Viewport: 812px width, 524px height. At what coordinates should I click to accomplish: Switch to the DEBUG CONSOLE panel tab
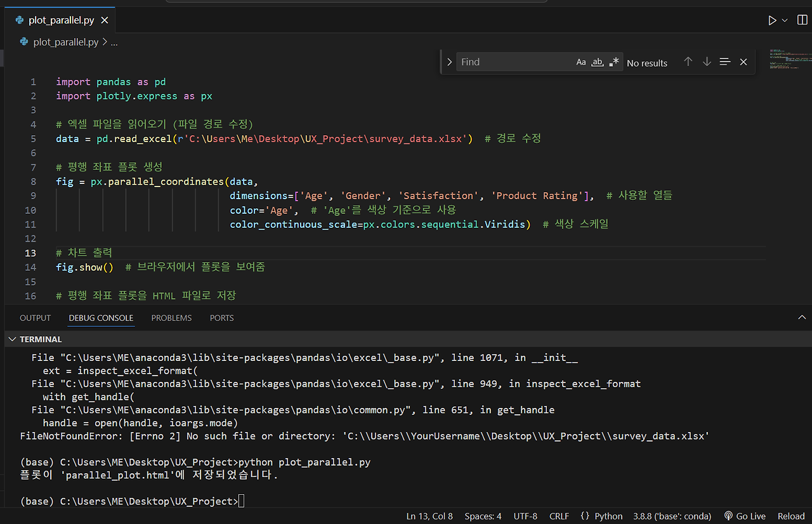point(101,318)
